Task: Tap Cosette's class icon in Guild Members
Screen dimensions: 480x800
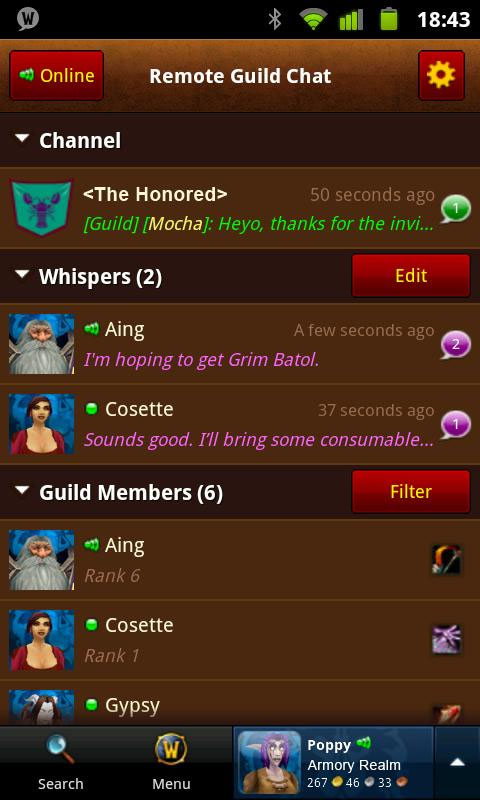Action: tap(446, 639)
